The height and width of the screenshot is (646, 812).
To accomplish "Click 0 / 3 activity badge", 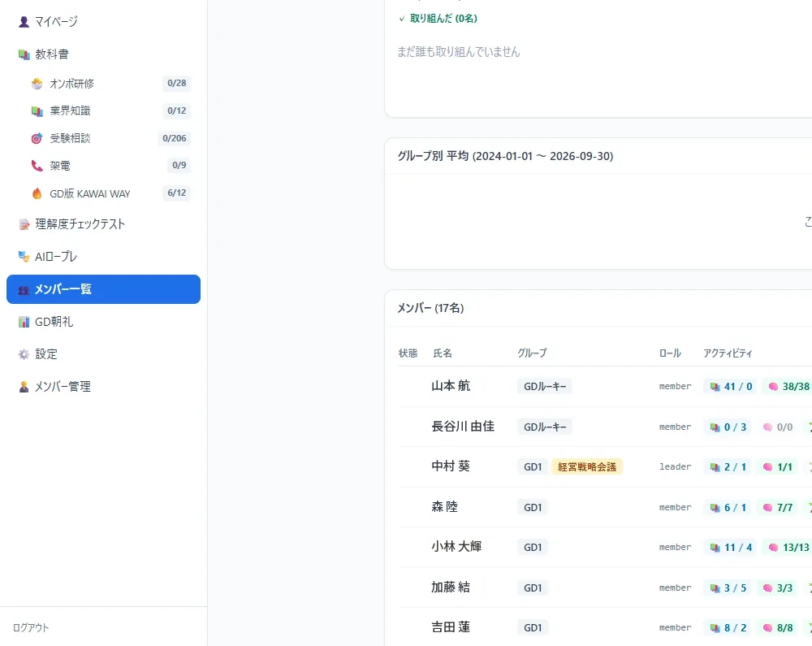I will point(728,427).
